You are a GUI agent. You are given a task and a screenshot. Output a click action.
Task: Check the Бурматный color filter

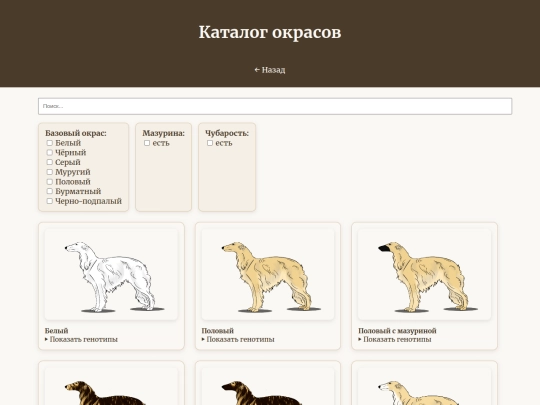[x=50, y=191]
